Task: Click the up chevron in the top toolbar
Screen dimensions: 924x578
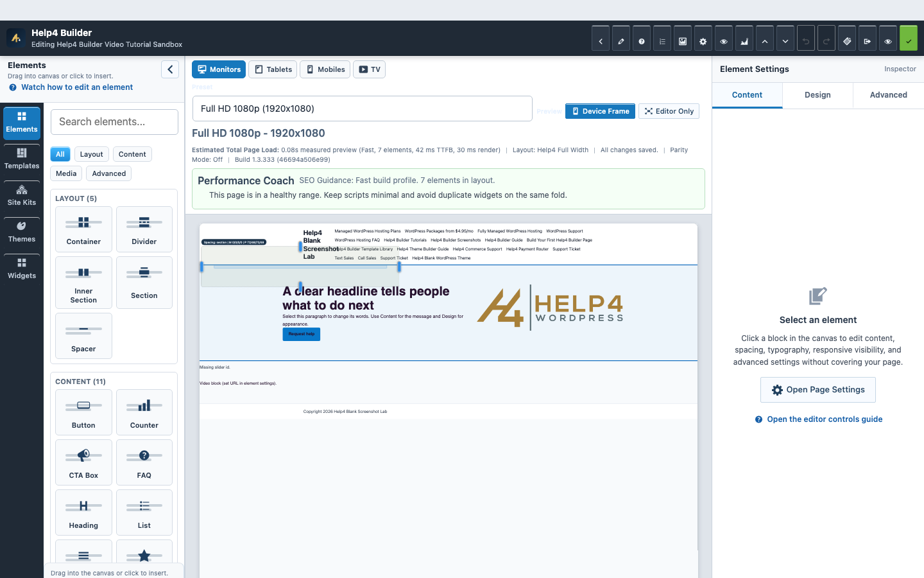Action: (765, 39)
